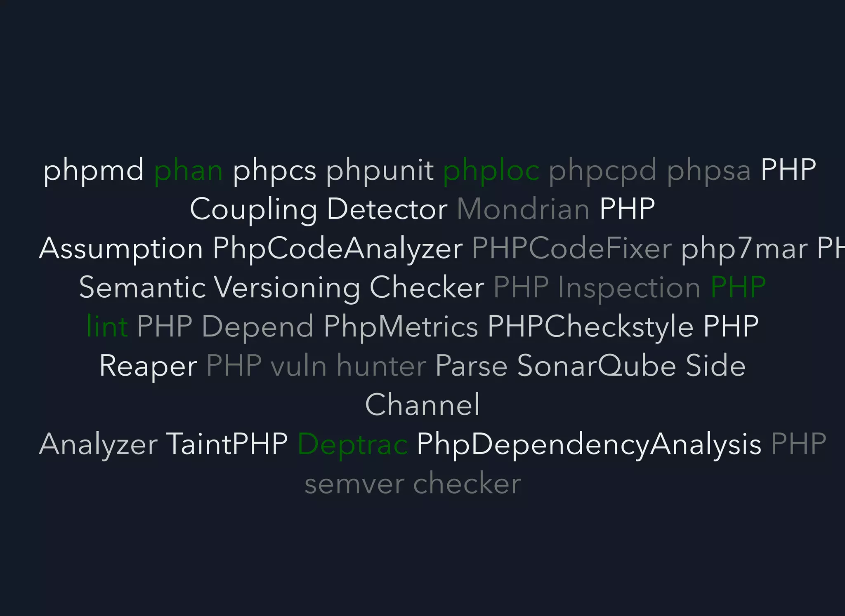The height and width of the screenshot is (616, 845).
Task: Select the green lint word
Action: 107,326
